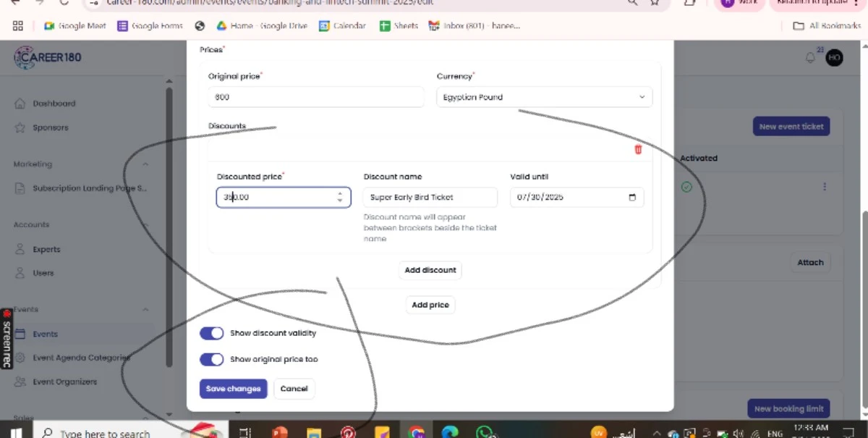
Task: Open the browser apps grid icon
Action: point(18,25)
